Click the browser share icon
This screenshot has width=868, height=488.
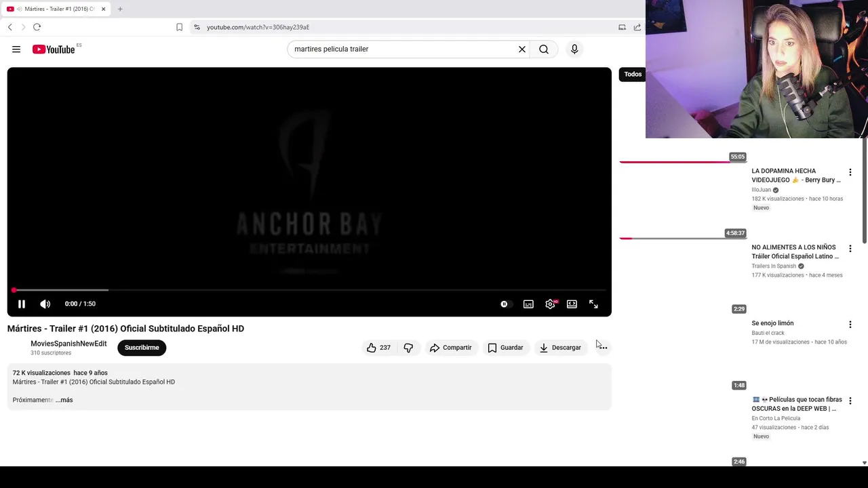[637, 27]
